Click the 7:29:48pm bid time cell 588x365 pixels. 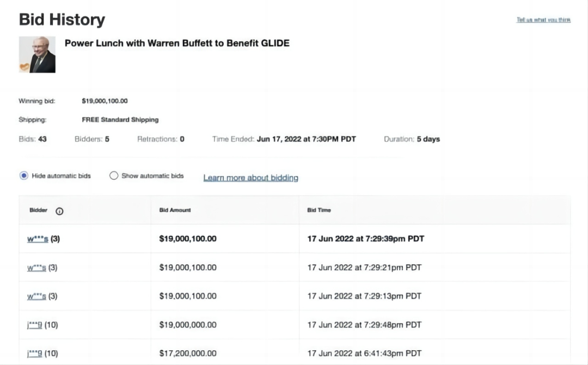[364, 325]
